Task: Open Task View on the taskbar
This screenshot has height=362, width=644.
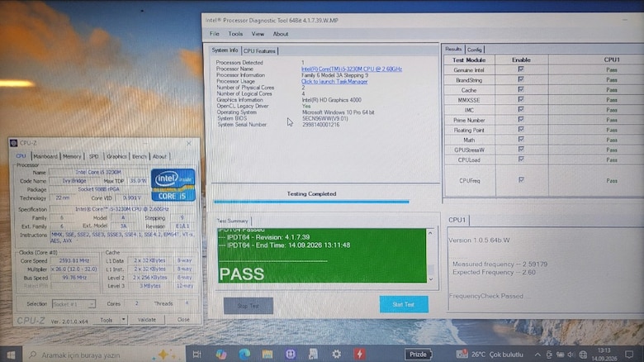Action: coord(197,355)
